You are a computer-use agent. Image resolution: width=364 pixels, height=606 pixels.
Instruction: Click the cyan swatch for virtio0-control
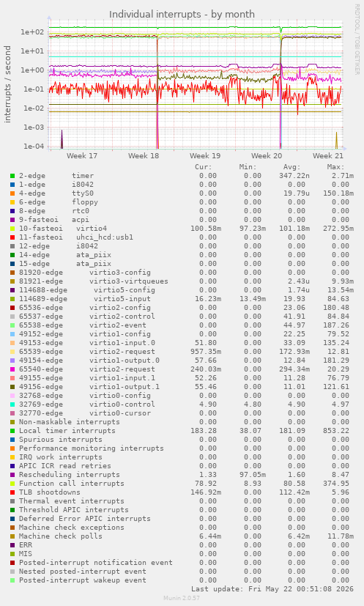coord(12,404)
